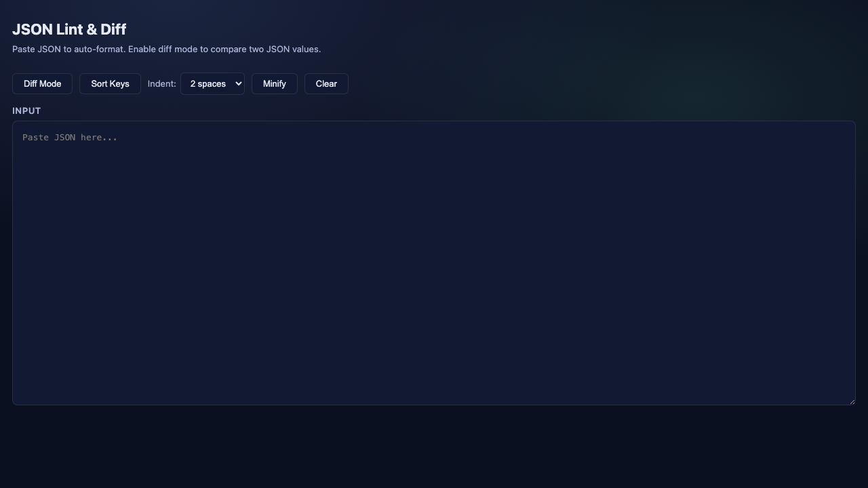Clear the JSON input
Viewport: 868px width, 488px height.
tap(326, 84)
